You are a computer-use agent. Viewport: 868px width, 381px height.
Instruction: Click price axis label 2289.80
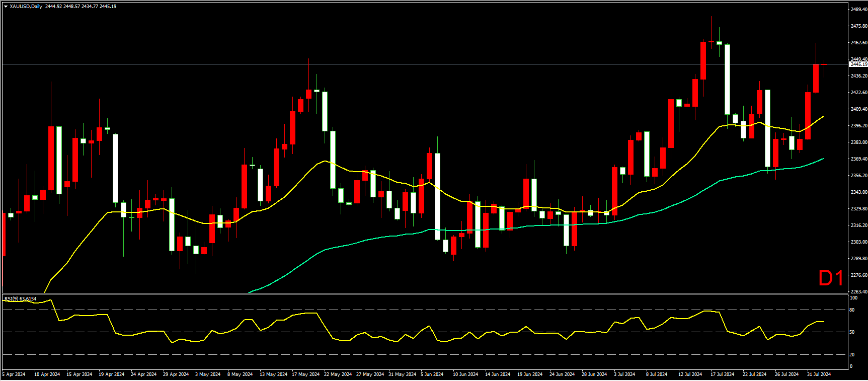(859, 259)
